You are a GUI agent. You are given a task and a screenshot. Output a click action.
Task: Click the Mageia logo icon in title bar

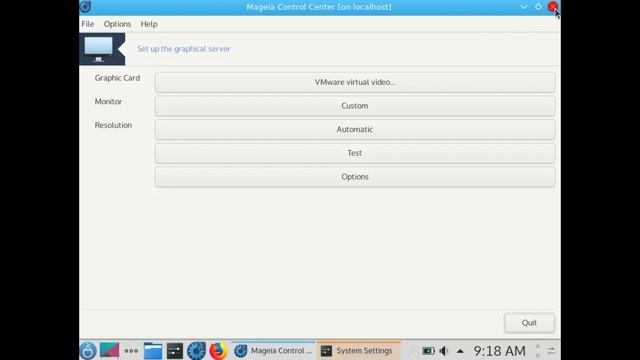click(x=86, y=7)
